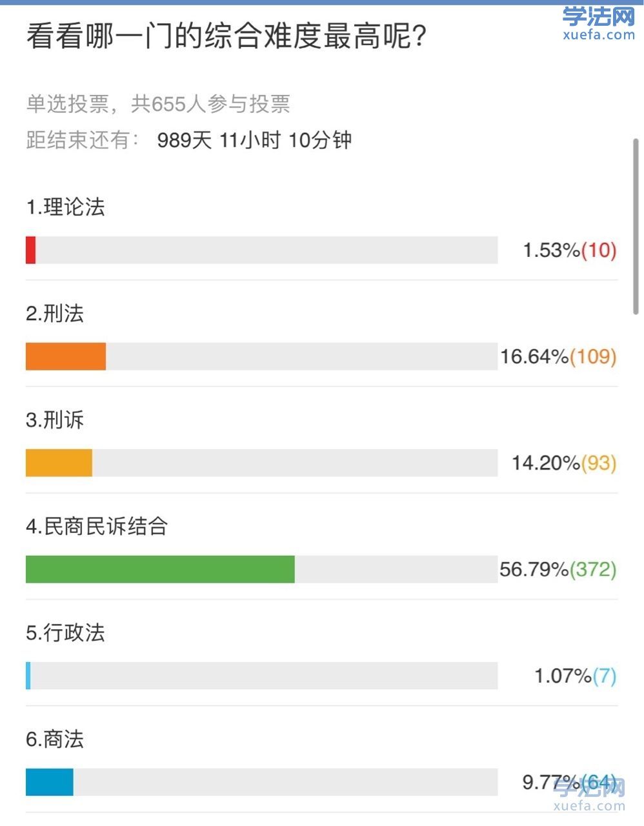Click the orange 刑法 result bar

pos(66,356)
